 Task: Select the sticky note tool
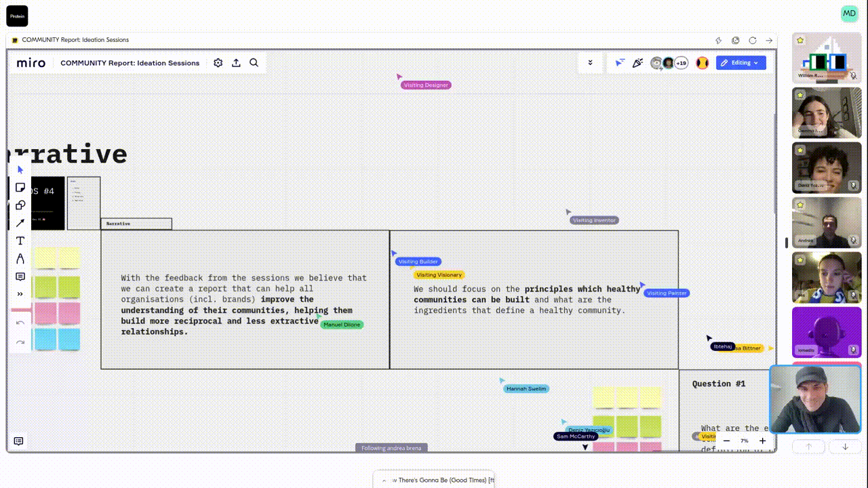point(20,188)
